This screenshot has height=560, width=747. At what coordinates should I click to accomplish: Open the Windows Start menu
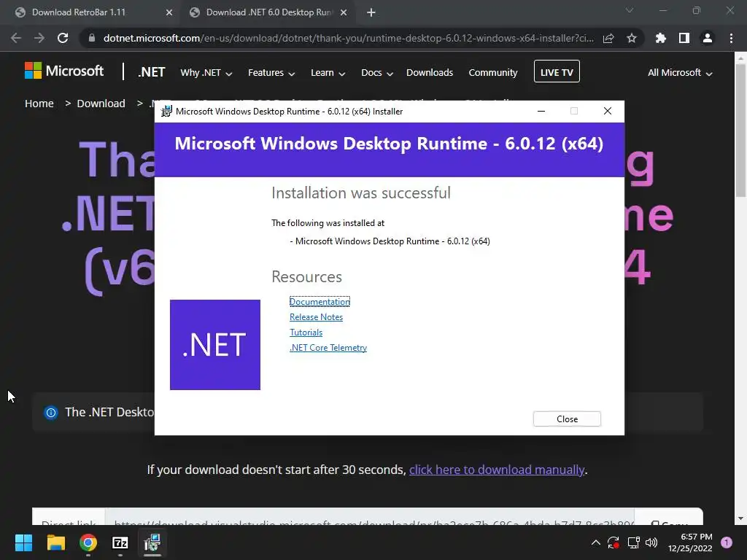point(24,542)
